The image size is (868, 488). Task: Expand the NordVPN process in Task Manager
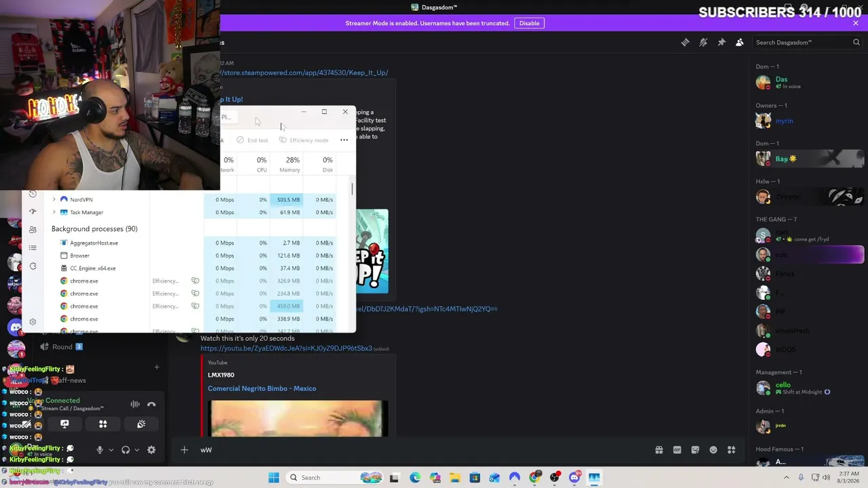54,199
